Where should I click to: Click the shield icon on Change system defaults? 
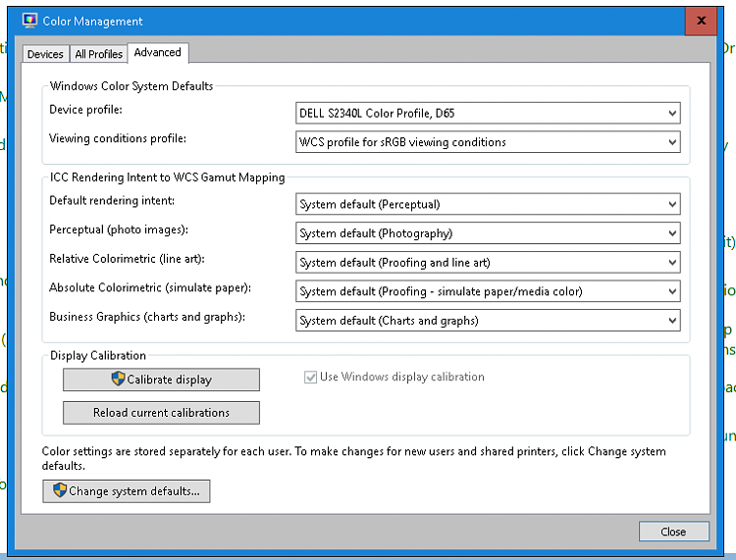pos(60,490)
